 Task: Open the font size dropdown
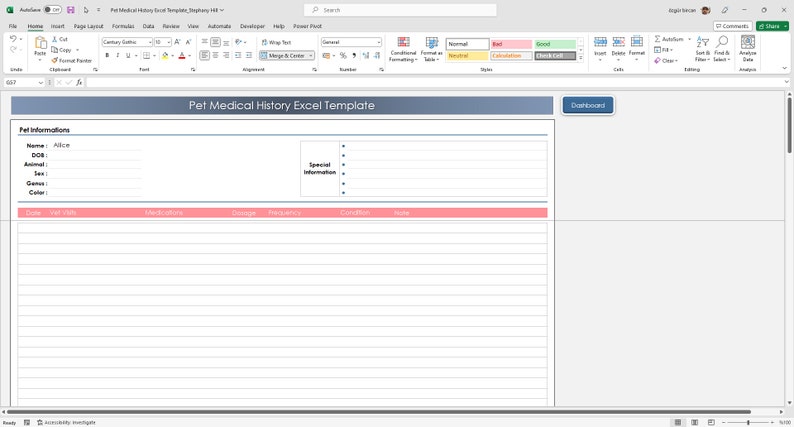point(169,42)
